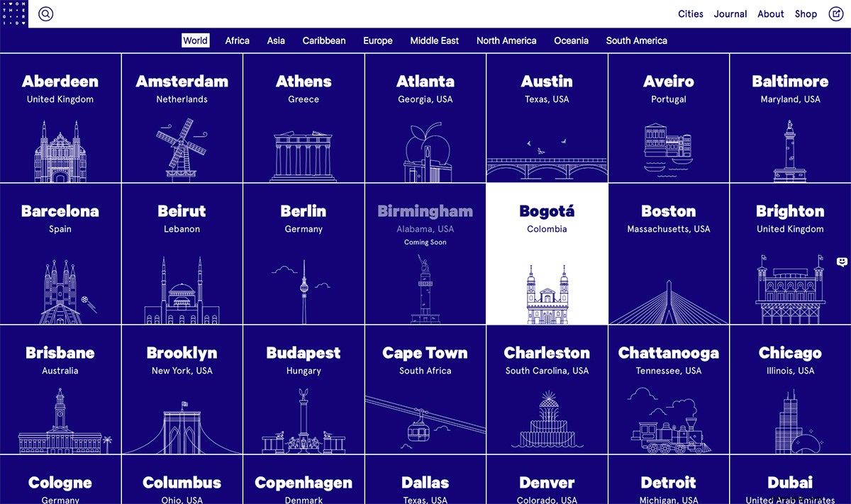Click the On The Grid logo
Viewport: 851px width, 504px height.
pos(13,13)
